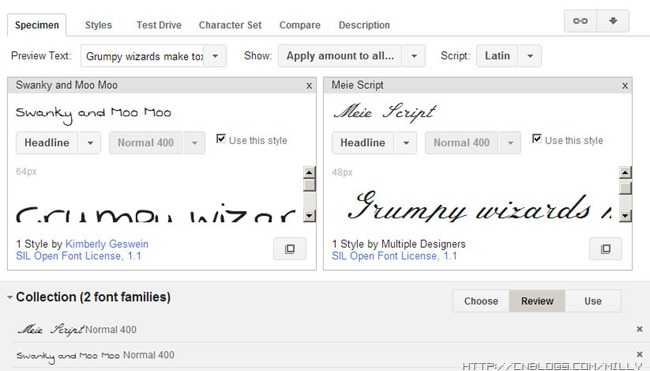Remove Meie Script from the collection
650x371 pixels.
[x=639, y=329]
